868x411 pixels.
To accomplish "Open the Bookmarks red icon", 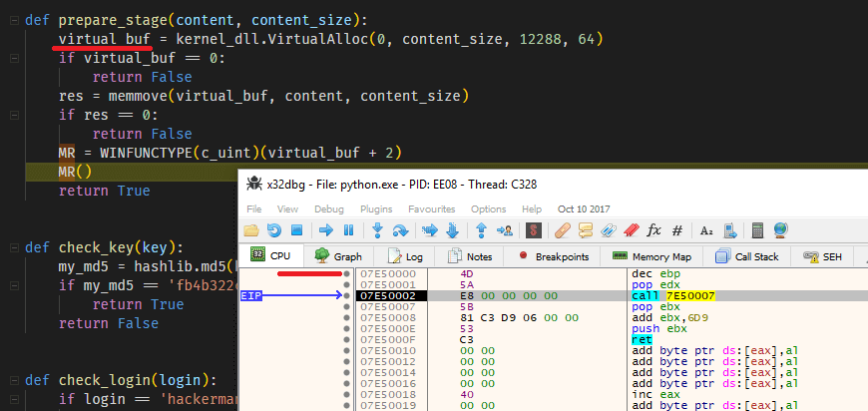I will [x=632, y=230].
